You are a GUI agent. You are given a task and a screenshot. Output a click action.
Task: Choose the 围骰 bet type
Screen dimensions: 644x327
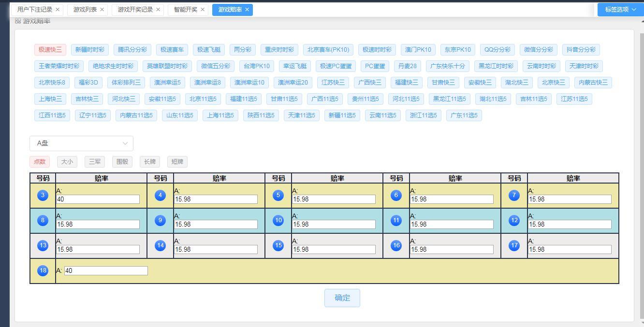pos(122,162)
